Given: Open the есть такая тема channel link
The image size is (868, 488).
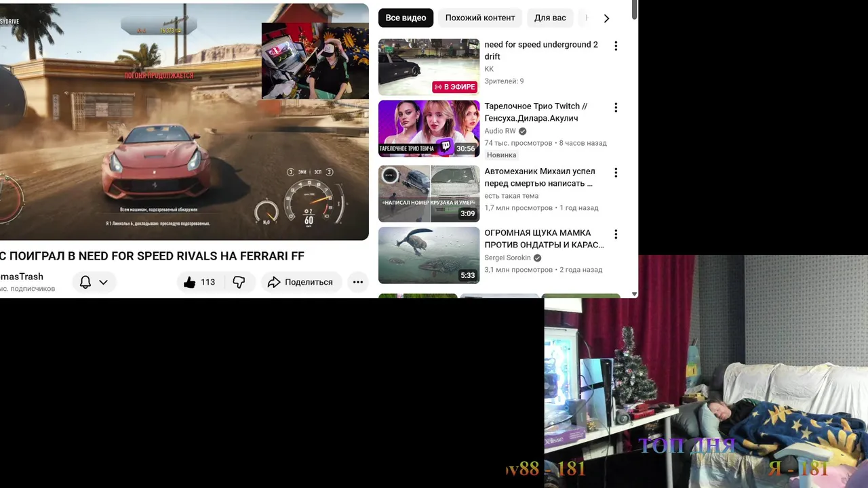Looking at the screenshot, I should tap(511, 196).
